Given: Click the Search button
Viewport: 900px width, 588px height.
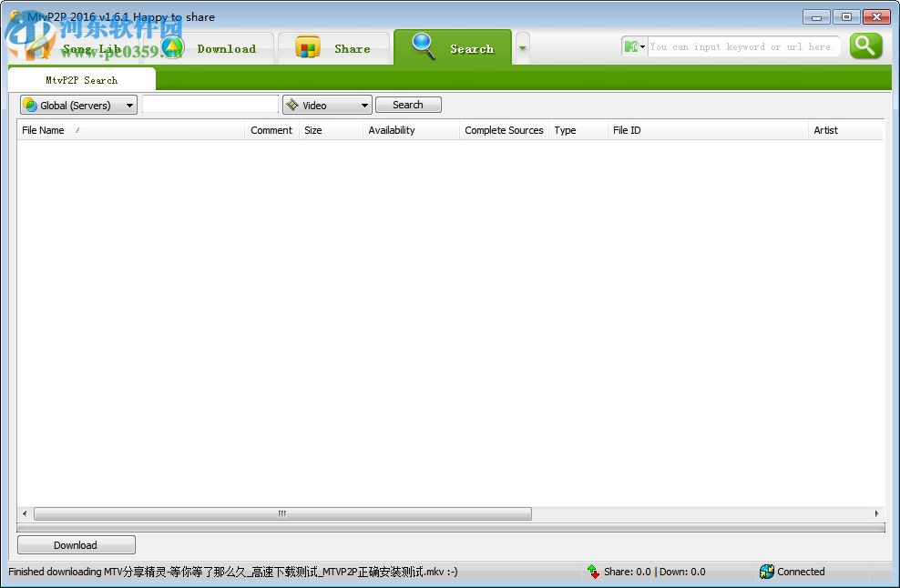Looking at the screenshot, I should point(408,105).
